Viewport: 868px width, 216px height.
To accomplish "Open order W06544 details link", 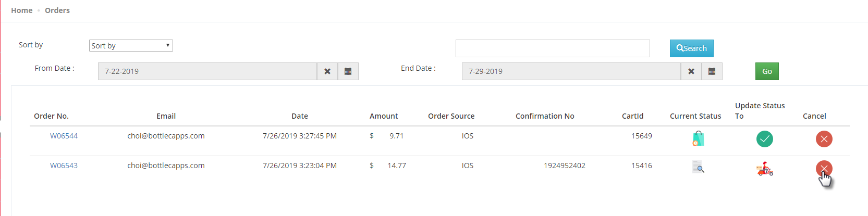I will [64, 136].
